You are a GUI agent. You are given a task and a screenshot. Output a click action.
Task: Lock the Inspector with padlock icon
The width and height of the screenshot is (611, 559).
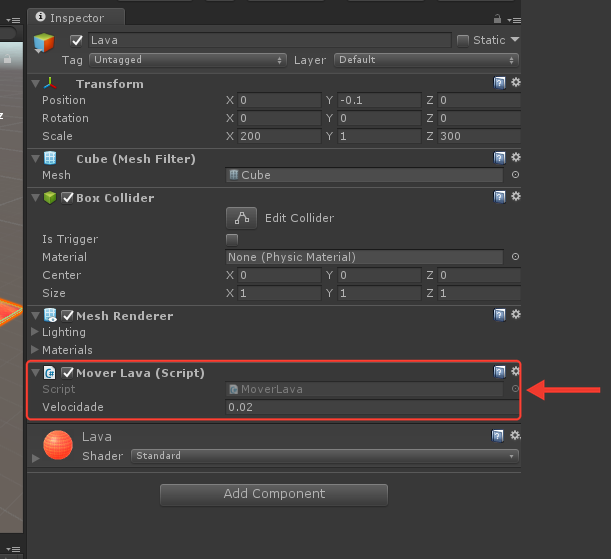pos(497,18)
